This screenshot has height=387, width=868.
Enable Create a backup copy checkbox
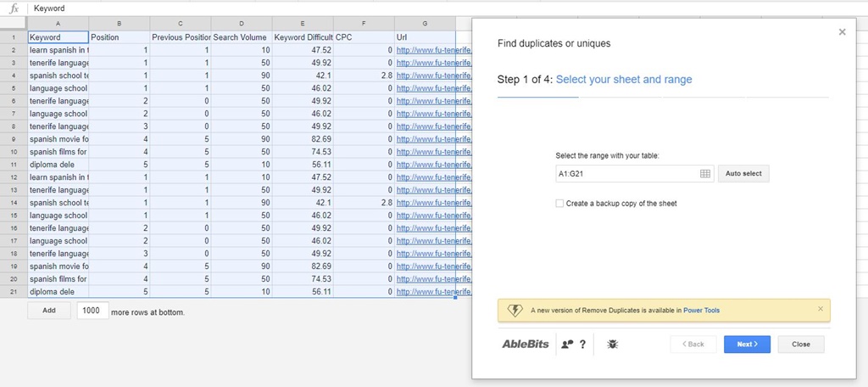[x=559, y=204]
